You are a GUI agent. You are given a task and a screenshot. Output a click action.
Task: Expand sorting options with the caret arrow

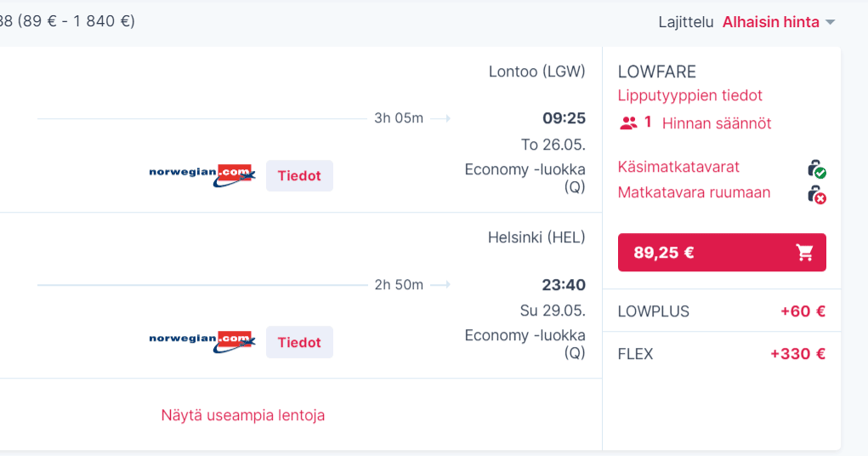point(831,22)
